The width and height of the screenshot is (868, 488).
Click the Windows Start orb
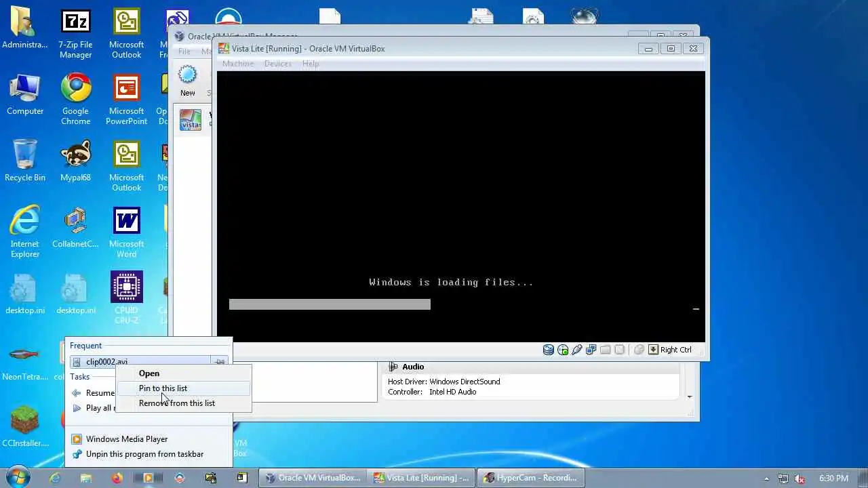click(x=18, y=477)
